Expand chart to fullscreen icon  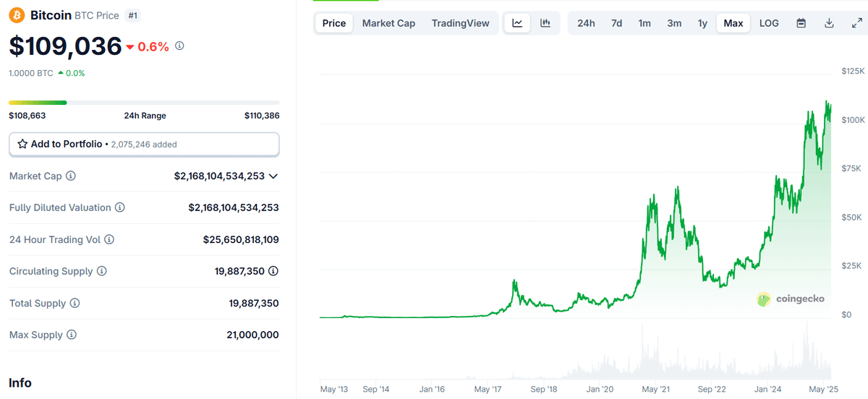(x=856, y=23)
